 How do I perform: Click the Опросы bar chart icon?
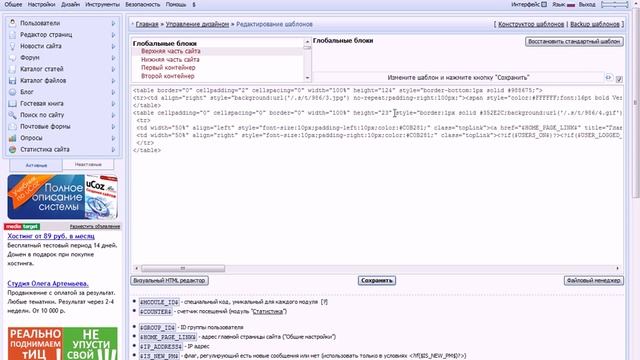[13, 138]
